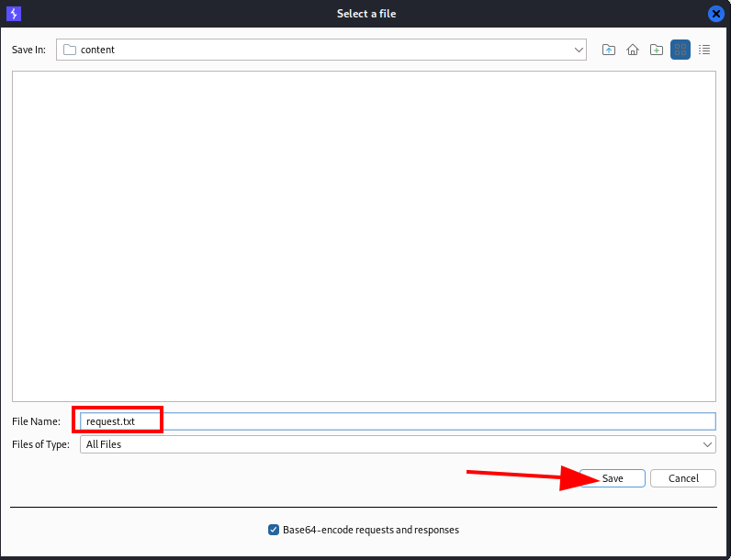
Task: Open the Save In folder dropdown
Action: click(x=321, y=50)
